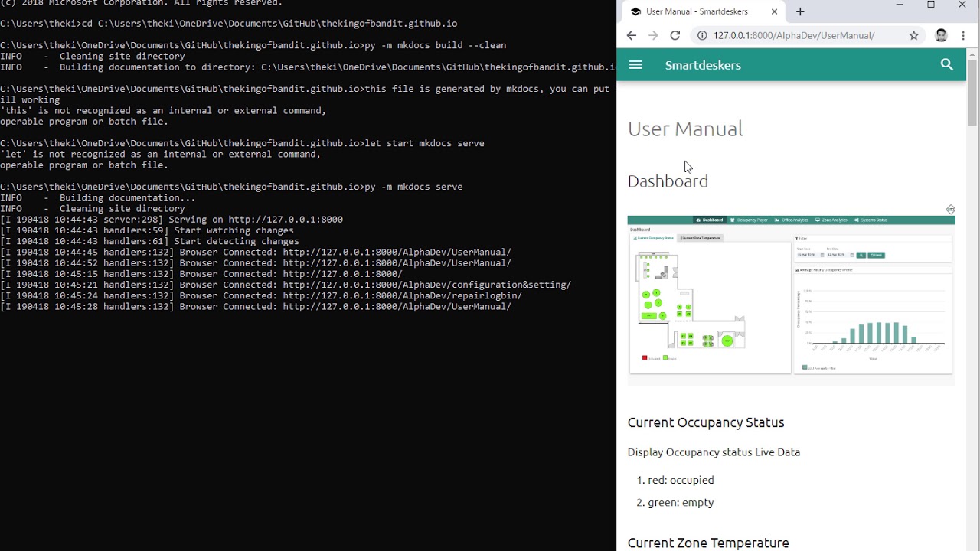
Task: Click the Smartdeskers site title in the header
Action: pos(703,65)
